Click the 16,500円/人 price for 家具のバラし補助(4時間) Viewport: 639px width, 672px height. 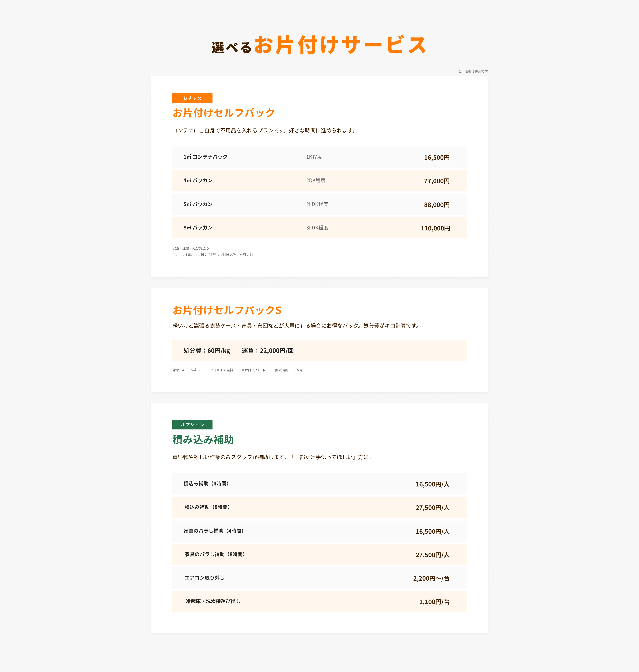pyautogui.click(x=432, y=532)
